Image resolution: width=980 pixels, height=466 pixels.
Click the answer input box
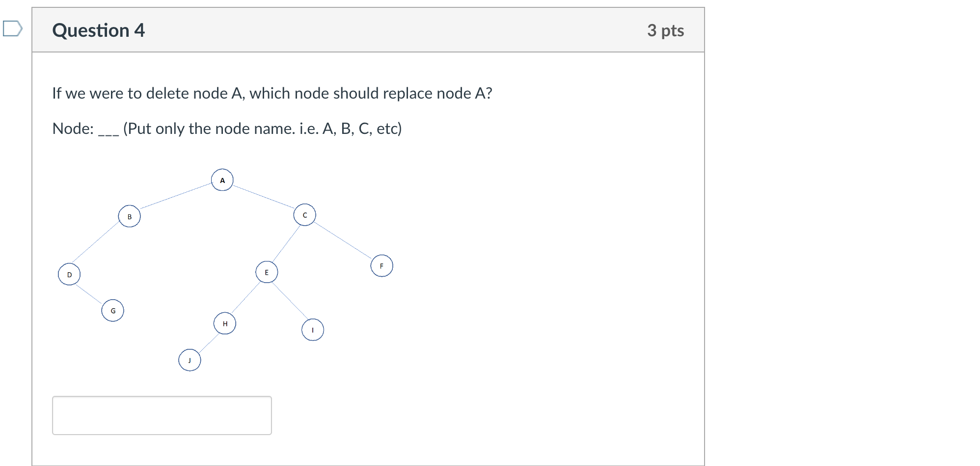point(162,415)
